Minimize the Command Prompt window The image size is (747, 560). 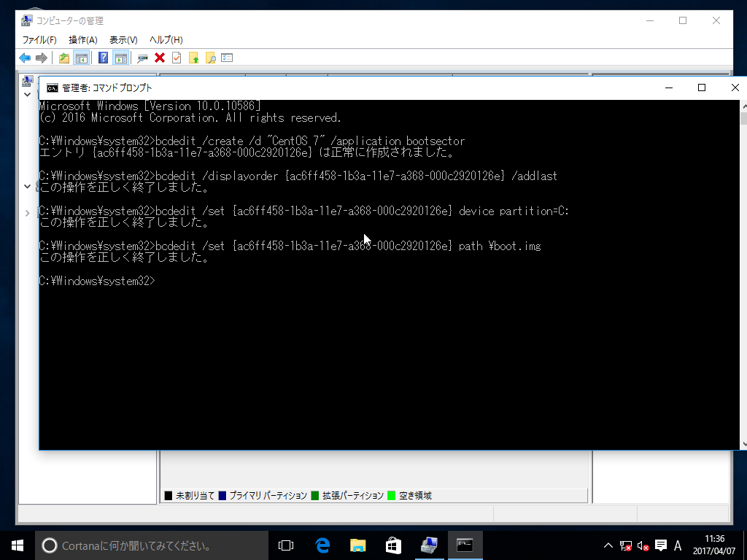coord(669,87)
